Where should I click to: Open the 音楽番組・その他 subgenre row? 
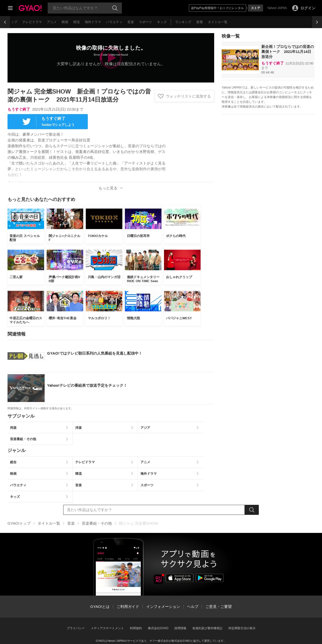40,439
